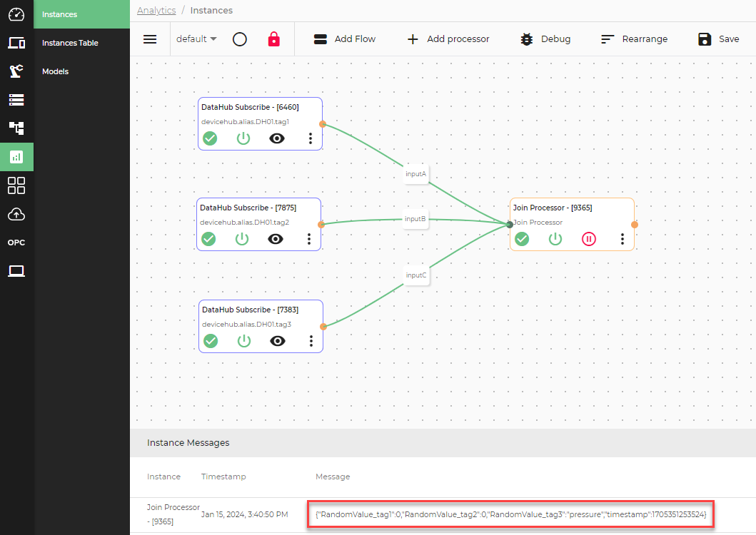
Task: Click the cloud upload sidebar icon
Action: 16,214
